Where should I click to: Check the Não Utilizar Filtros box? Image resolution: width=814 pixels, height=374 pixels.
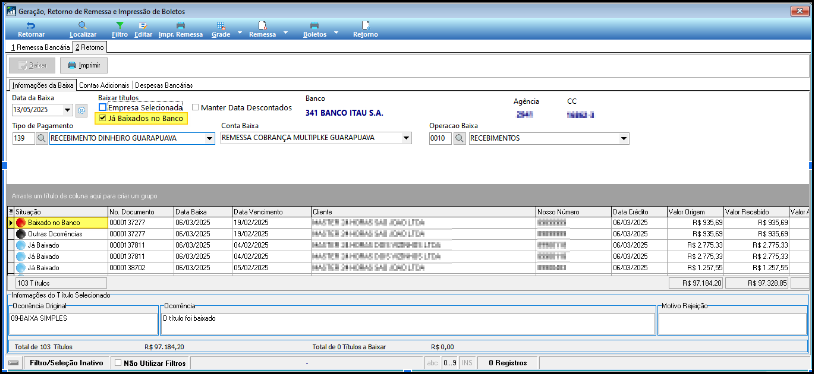118,363
